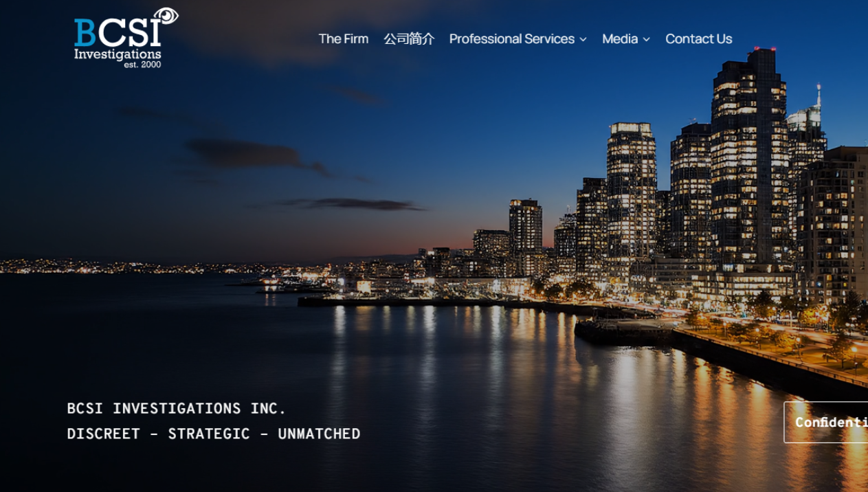
Task: Open the Professional Services menu label
Action: click(512, 39)
